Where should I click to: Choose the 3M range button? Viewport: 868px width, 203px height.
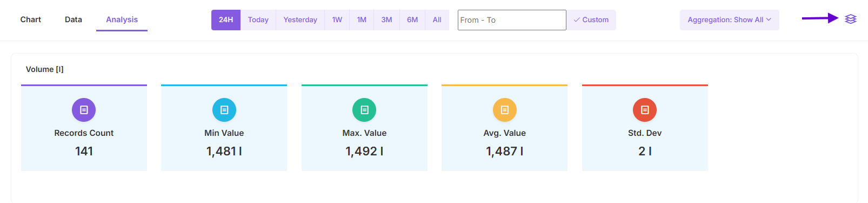387,20
